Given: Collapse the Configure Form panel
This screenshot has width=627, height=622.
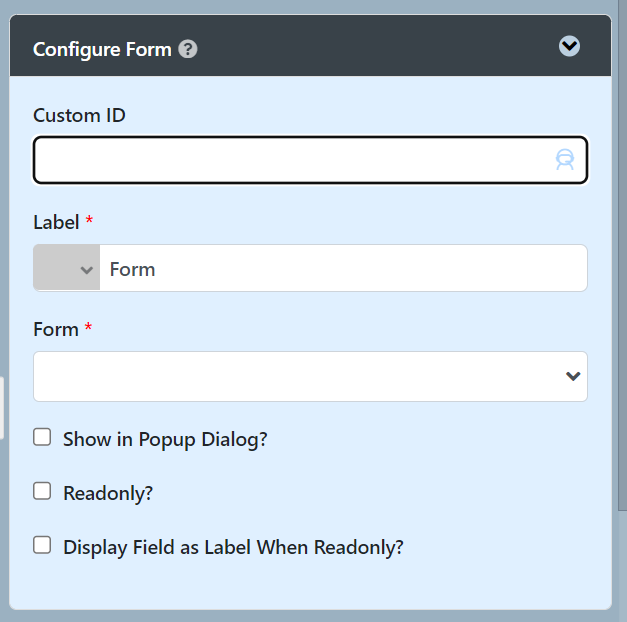Looking at the screenshot, I should 569,46.
